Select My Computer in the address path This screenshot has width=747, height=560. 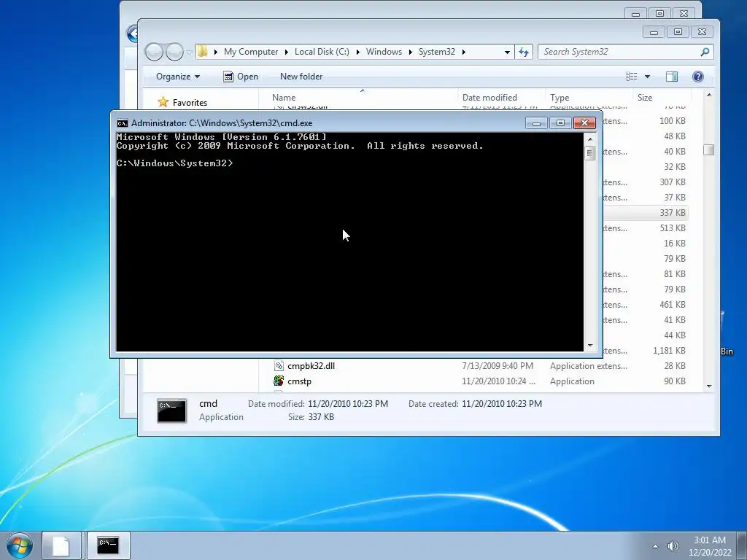coord(251,52)
